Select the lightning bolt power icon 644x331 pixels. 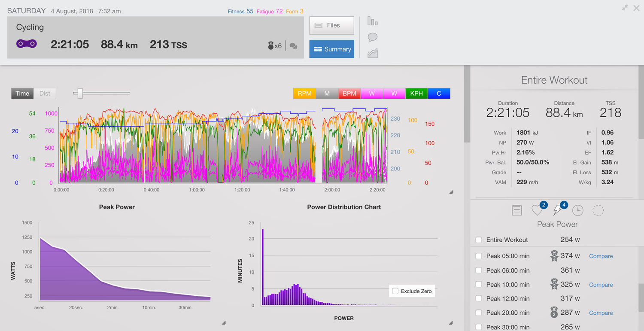(558, 210)
